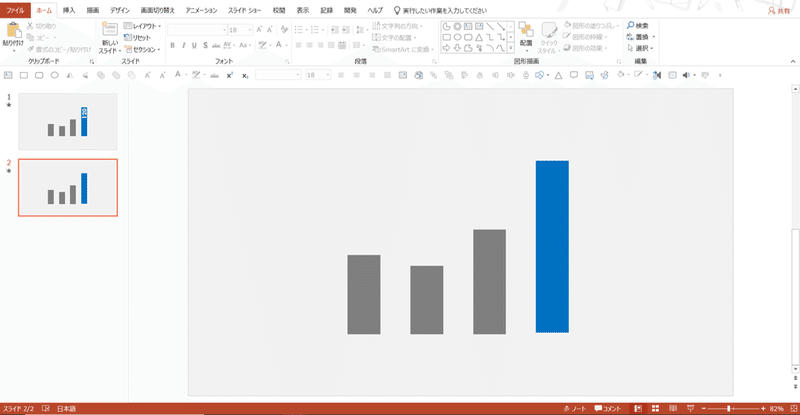Click the speaker audio icon in quick access toolbar
Viewport: 800px width, 415px height.
pyautogui.click(x=686, y=76)
